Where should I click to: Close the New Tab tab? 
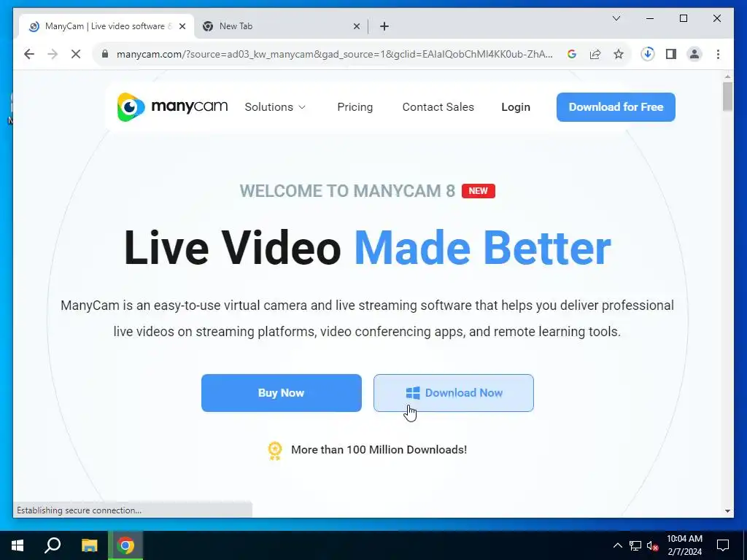pyautogui.click(x=356, y=26)
